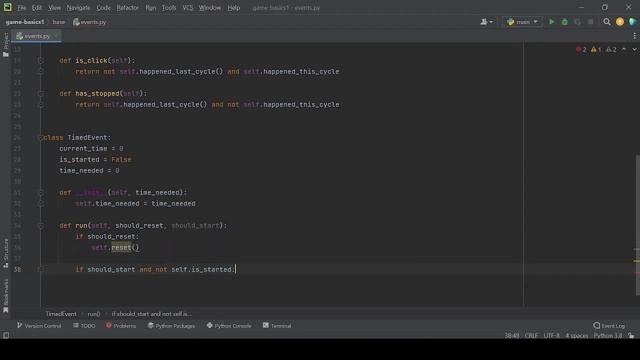
Task: Click the orange IDE update icon
Action: [x=620, y=22]
